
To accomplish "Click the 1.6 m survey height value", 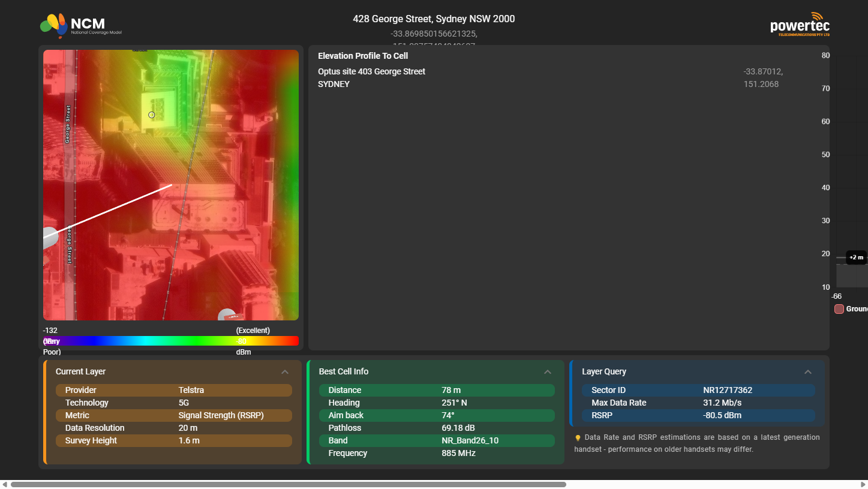I will click(x=189, y=440).
